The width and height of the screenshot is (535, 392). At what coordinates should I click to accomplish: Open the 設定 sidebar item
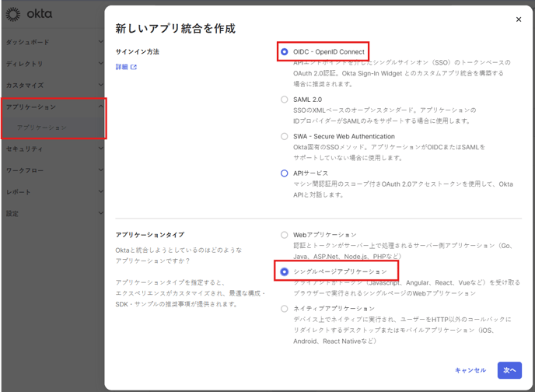[x=12, y=214]
